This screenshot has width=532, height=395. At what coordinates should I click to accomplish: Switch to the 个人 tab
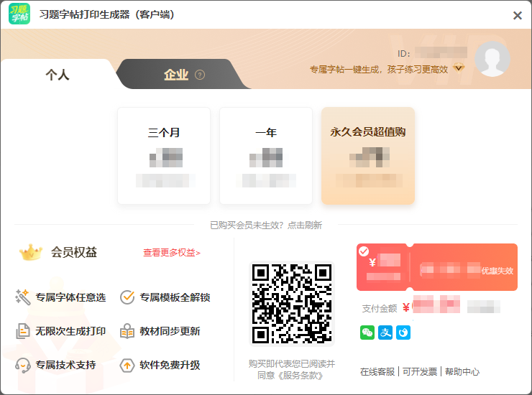coord(58,75)
